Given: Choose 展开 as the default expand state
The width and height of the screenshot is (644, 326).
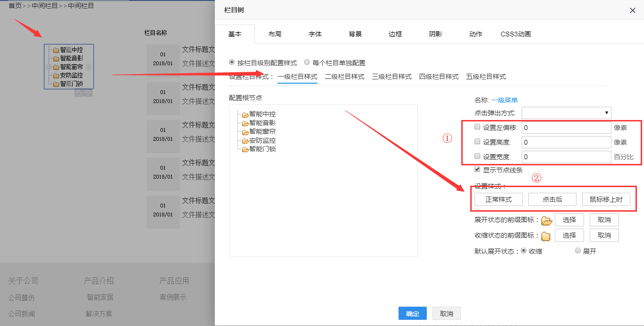Looking at the screenshot, I should click(x=578, y=251).
